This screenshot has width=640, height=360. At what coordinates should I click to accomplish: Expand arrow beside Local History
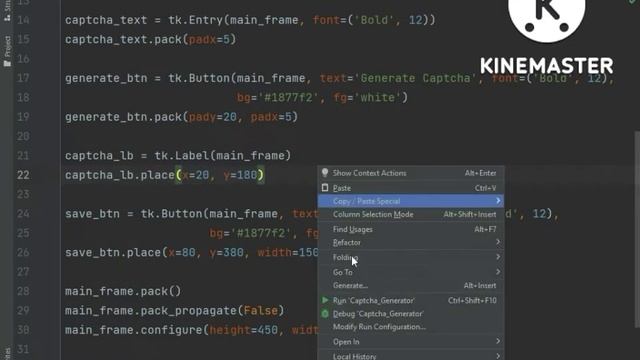pyautogui.click(x=498, y=356)
